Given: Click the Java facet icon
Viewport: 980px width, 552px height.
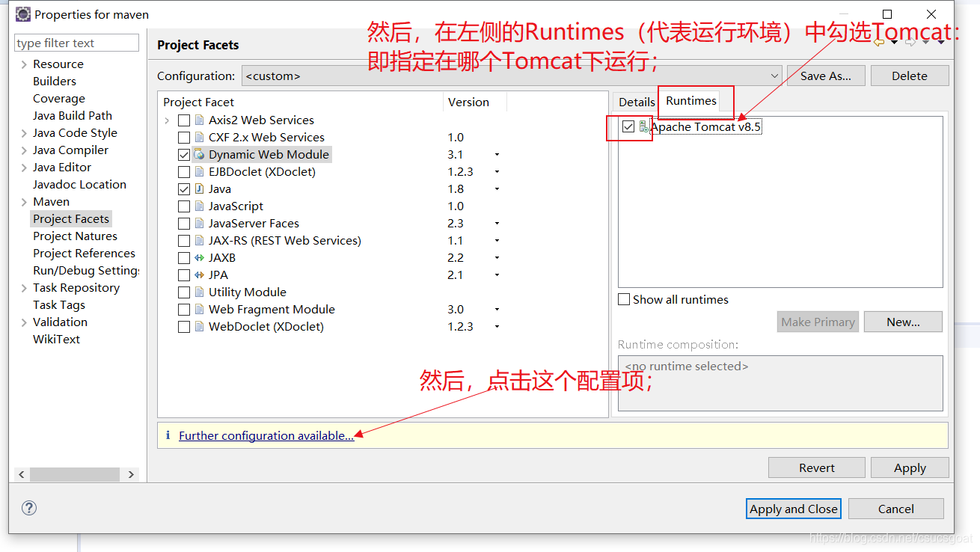Looking at the screenshot, I should [199, 189].
